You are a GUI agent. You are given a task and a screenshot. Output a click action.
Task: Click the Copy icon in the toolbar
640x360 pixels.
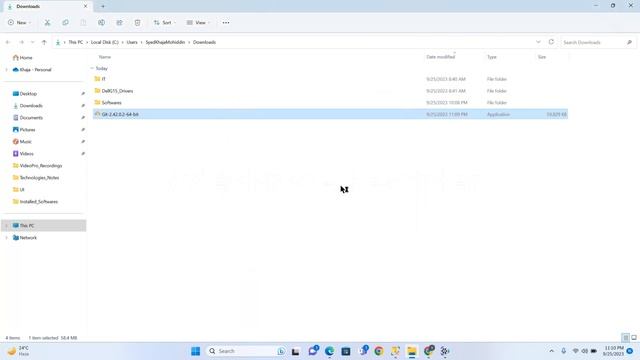65,23
